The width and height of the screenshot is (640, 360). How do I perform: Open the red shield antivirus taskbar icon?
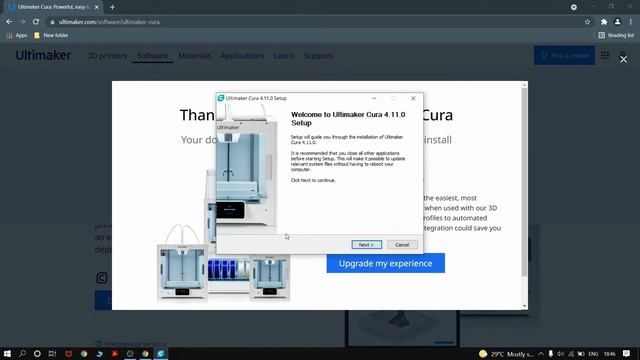(x=68, y=353)
